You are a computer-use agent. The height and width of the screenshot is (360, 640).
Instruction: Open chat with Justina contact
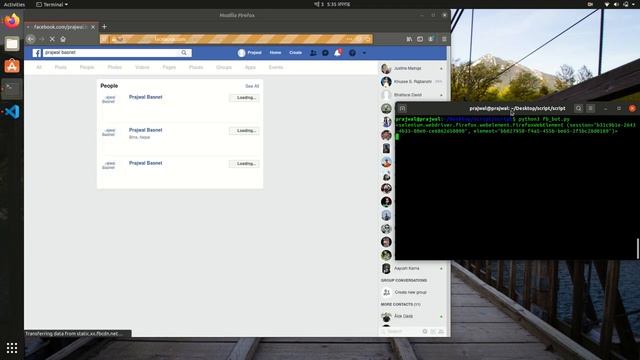click(x=412, y=68)
